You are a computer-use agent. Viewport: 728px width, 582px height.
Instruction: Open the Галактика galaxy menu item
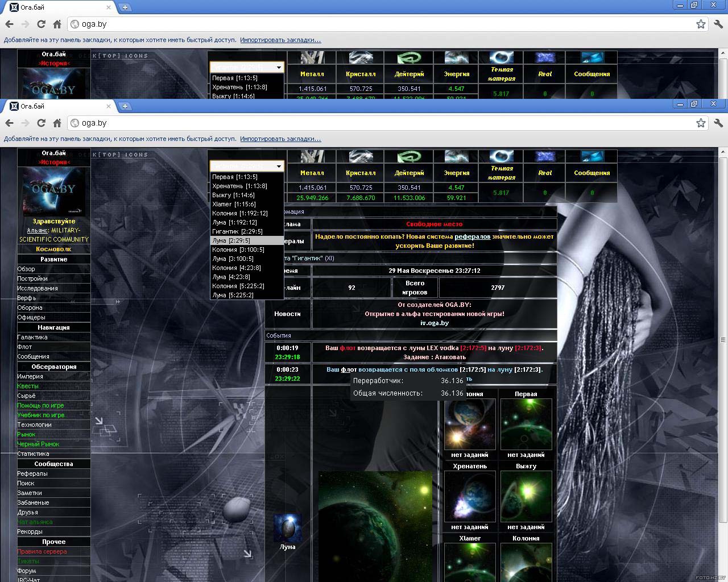pos(32,337)
